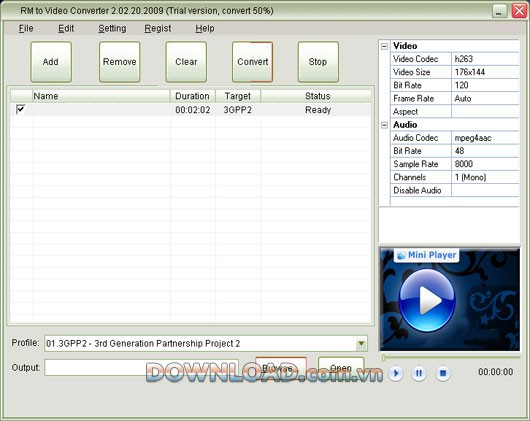Click the Output path input field
Viewport: 530px width, 421px height.
point(141,367)
